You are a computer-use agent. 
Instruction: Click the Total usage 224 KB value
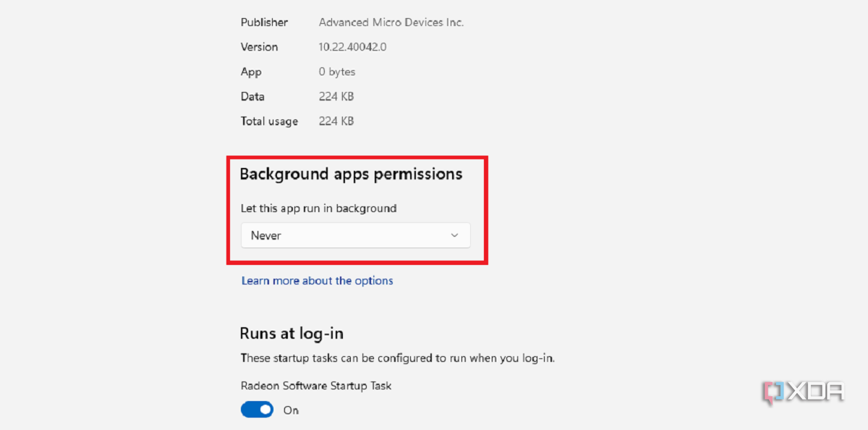(336, 121)
